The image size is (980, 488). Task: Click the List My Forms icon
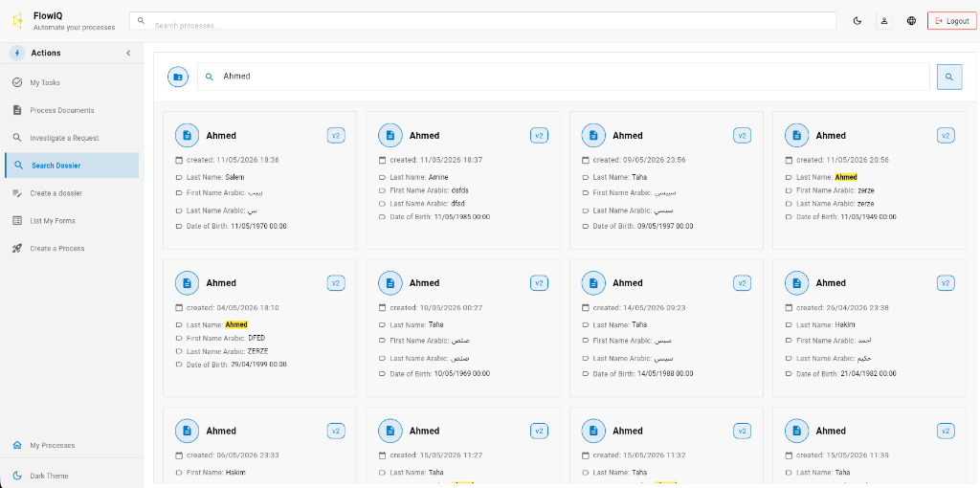17,221
